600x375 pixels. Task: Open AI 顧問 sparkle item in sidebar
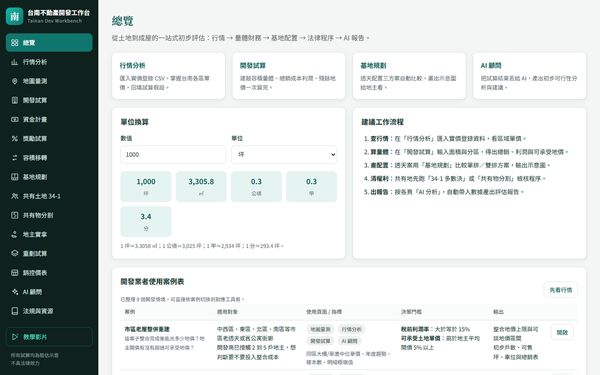pos(49,291)
